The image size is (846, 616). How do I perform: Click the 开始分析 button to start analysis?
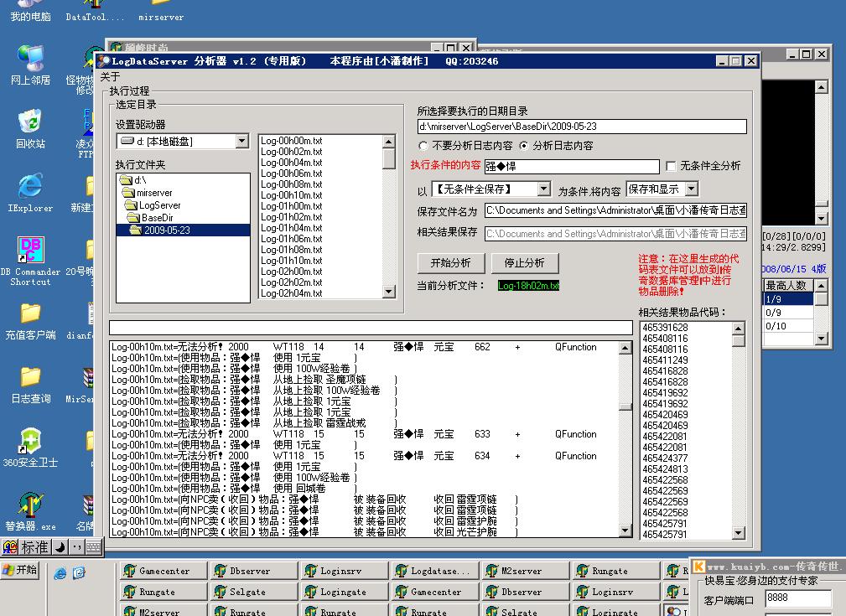[x=450, y=262]
